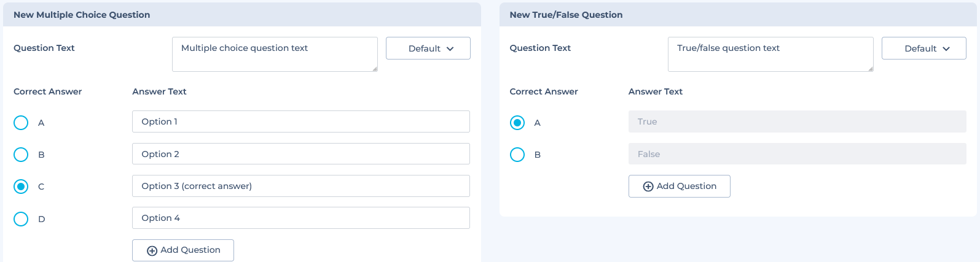Viewport: 980px width, 262px height.
Task: Mark B (False) as the correct true/false answer
Action: pyautogui.click(x=517, y=155)
